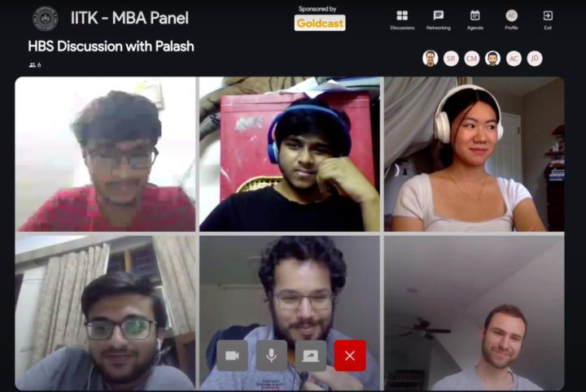Click the first participant photo avatar

pos(431,59)
